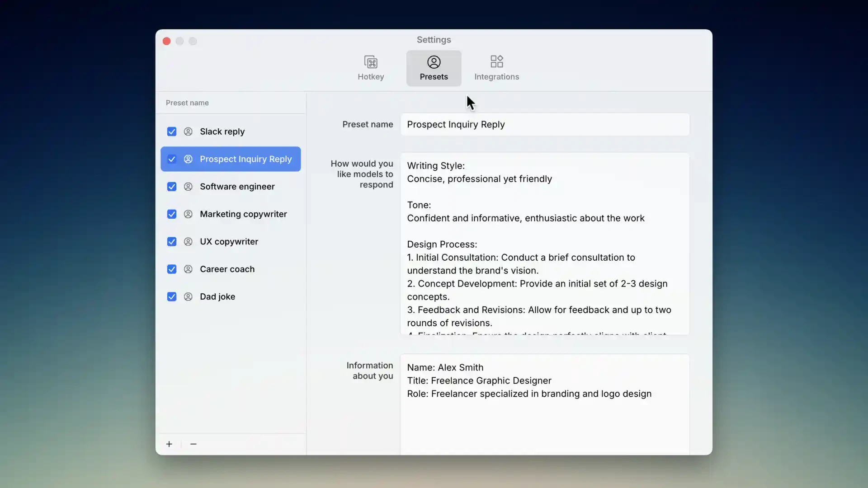
Task: Click the Integrations grid icon
Action: [x=496, y=62]
